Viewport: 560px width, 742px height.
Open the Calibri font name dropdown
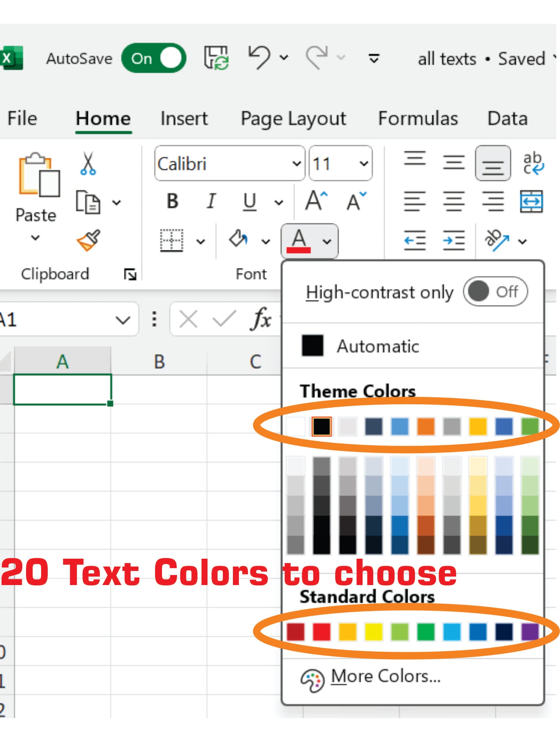(x=296, y=164)
